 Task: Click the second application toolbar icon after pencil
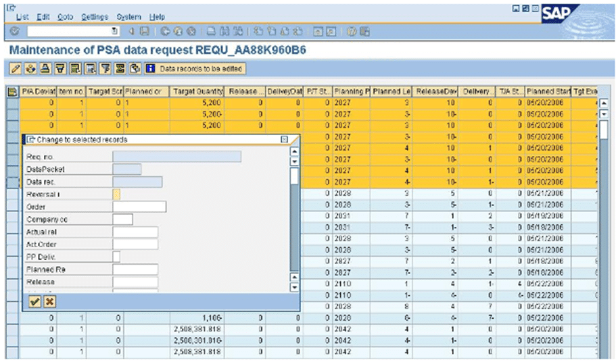tap(30, 69)
